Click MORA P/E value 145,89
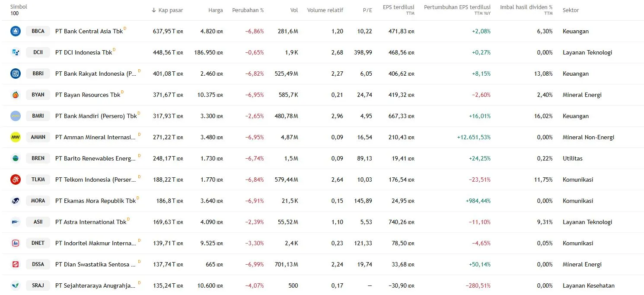 click(363, 201)
